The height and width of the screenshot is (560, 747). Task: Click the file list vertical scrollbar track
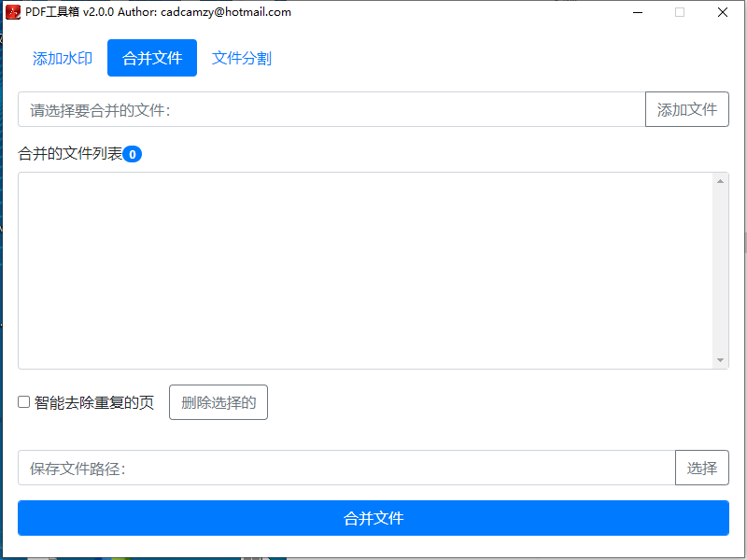[721, 271]
